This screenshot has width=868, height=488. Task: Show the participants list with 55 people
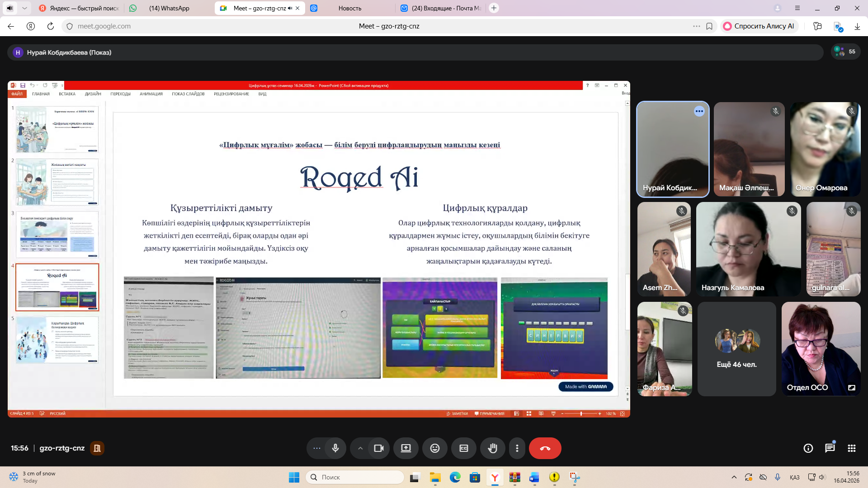point(845,52)
